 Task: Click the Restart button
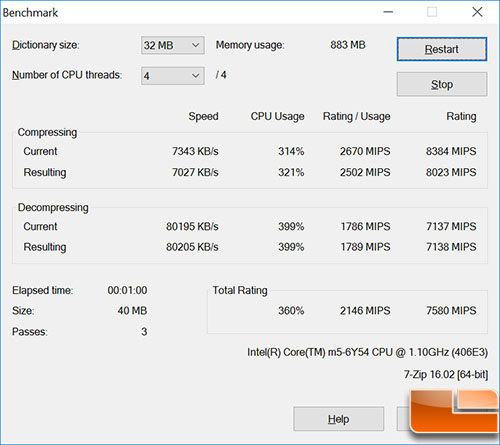click(x=442, y=49)
